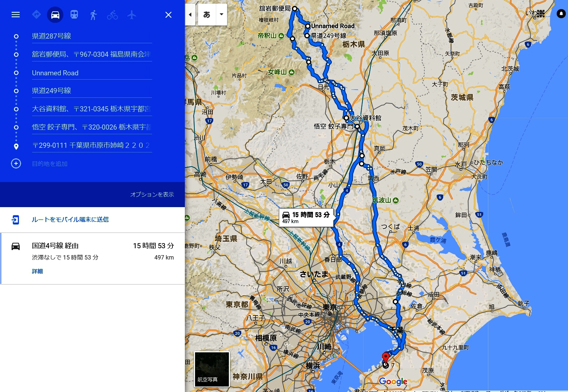568x392 pixels.
Task: Edit the Unnamed Road waypoint field
Action: [92, 73]
